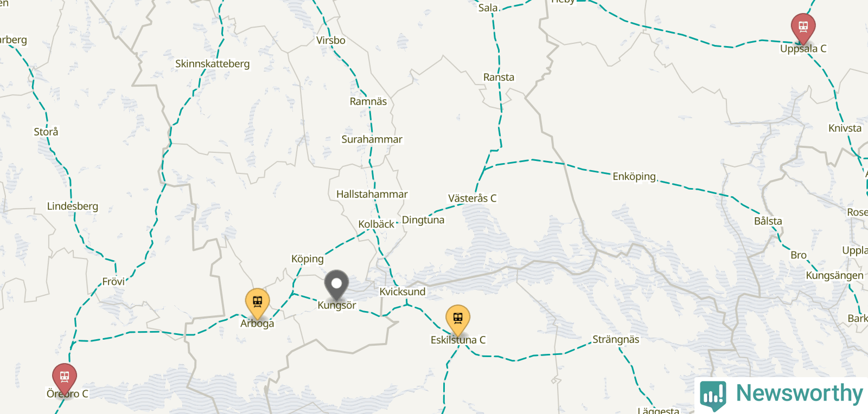Click the Strängnäs label on the map
The height and width of the screenshot is (414, 868).
616,340
